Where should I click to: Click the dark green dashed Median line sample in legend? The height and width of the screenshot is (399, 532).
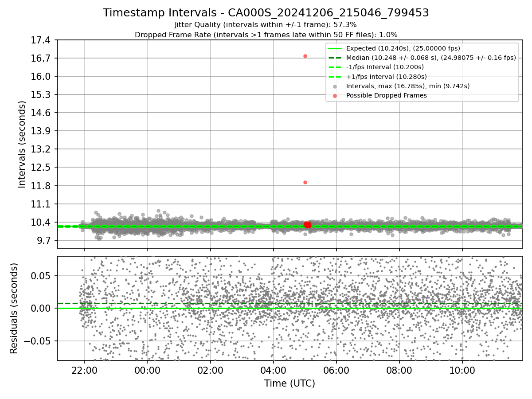335,58
